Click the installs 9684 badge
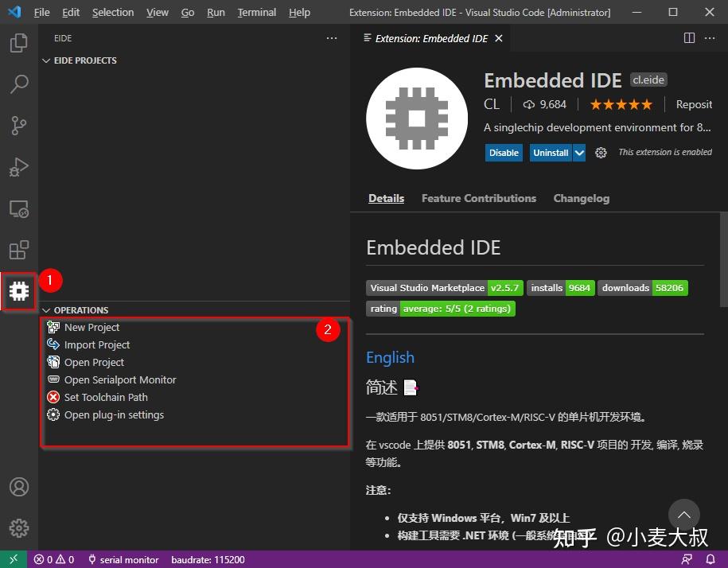728x568 pixels. tap(561, 288)
